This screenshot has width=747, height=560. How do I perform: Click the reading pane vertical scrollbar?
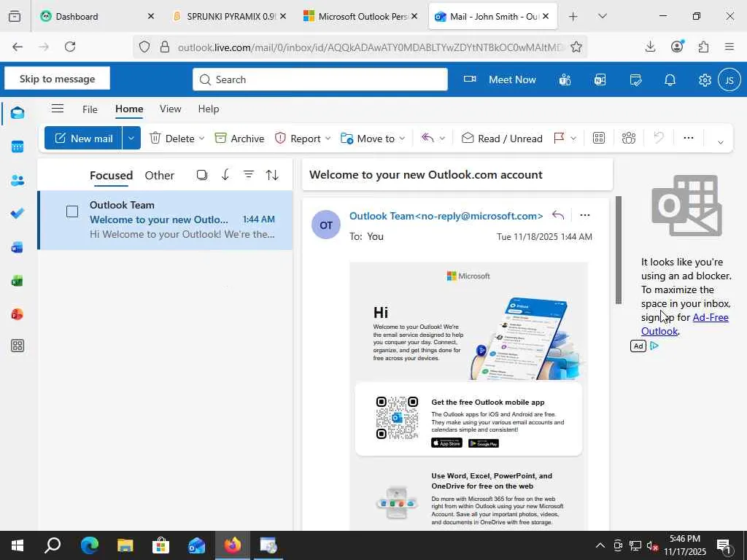[x=619, y=250]
